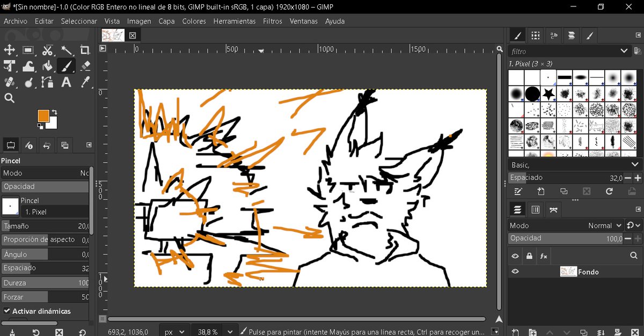Select the Unified Transform tool
The image size is (644, 336).
coord(10,66)
